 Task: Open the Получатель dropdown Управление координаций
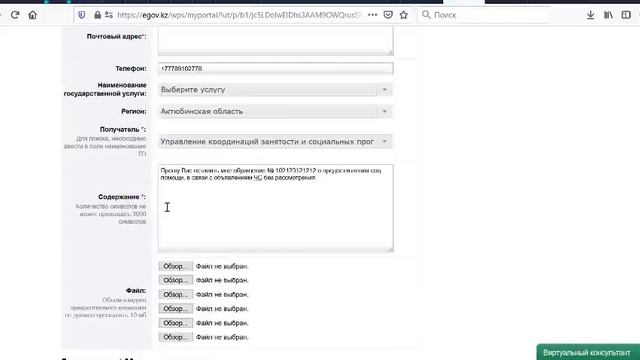pyautogui.click(x=276, y=142)
